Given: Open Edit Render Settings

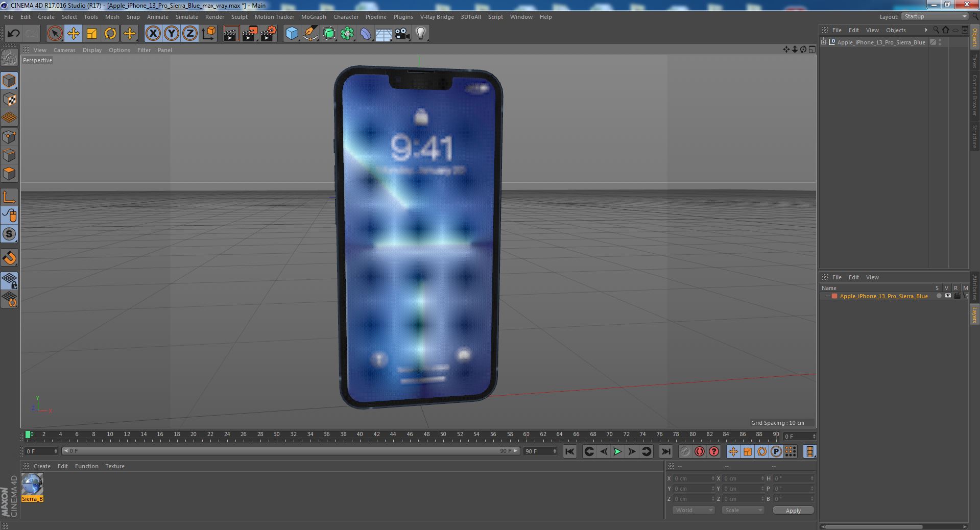Looking at the screenshot, I should (269, 34).
